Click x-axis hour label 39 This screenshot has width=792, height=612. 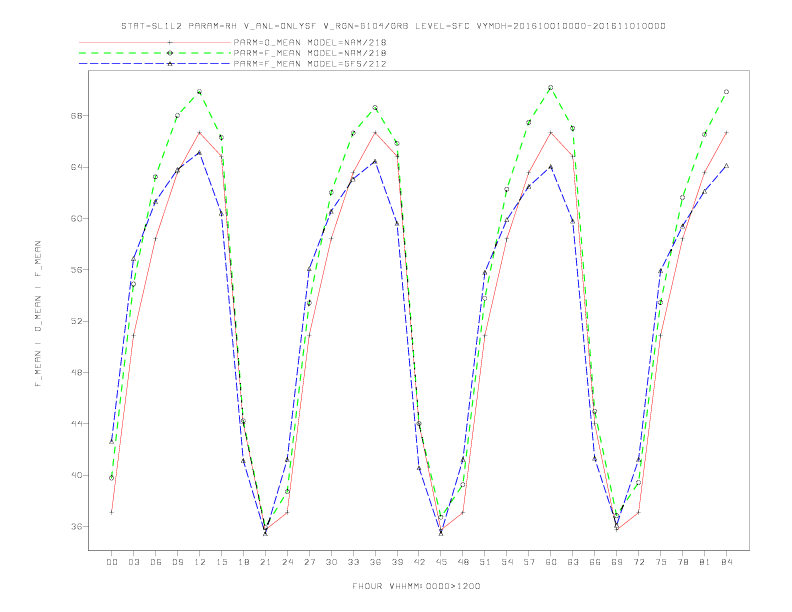[397, 562]
